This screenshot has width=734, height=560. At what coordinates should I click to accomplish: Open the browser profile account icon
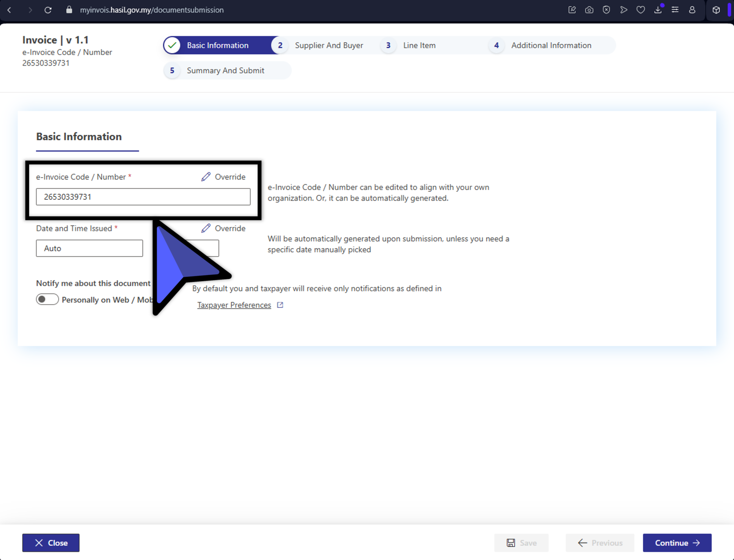(x=692, y=10)
